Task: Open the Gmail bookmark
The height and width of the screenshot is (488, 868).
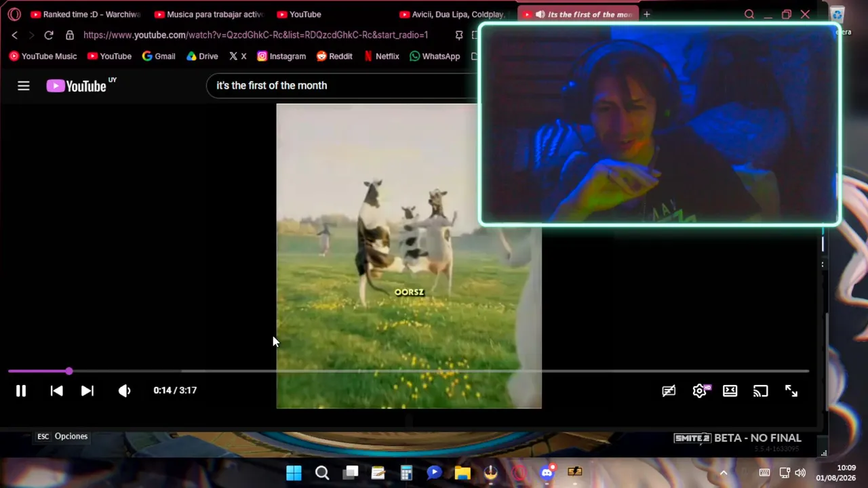Action: [159, 56]
